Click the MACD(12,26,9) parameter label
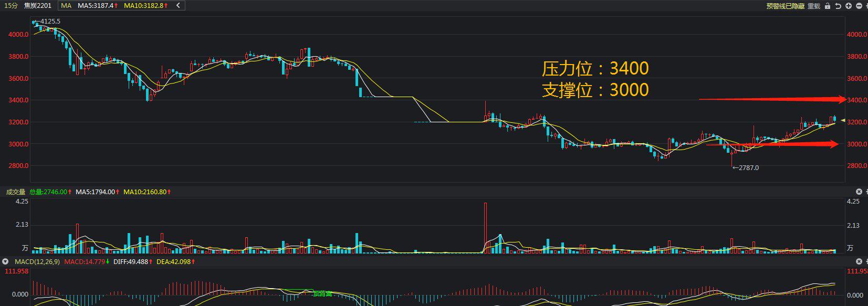Image resolution: width=868 pixels, height=306 pixels. click(x=37, y=261)
